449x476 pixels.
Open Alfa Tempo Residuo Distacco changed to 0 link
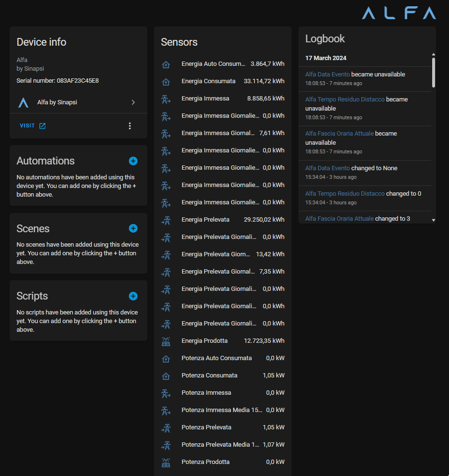click(345, 194)
